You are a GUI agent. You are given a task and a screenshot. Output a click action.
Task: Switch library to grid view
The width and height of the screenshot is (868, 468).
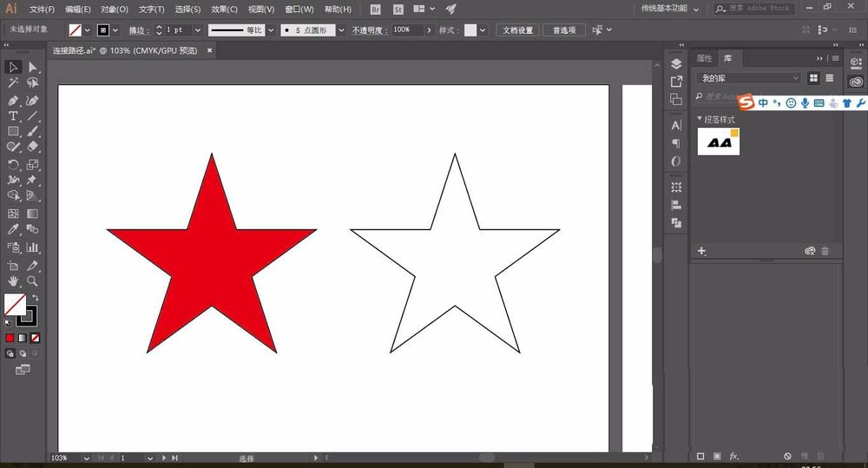pos(814,78)
